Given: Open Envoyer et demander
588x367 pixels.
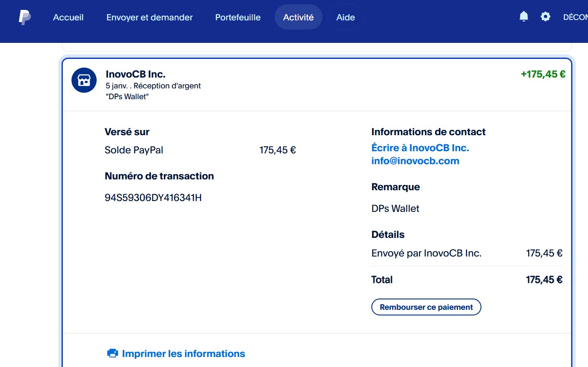Looking at the screenshot, I should click(x=149, y=17).
